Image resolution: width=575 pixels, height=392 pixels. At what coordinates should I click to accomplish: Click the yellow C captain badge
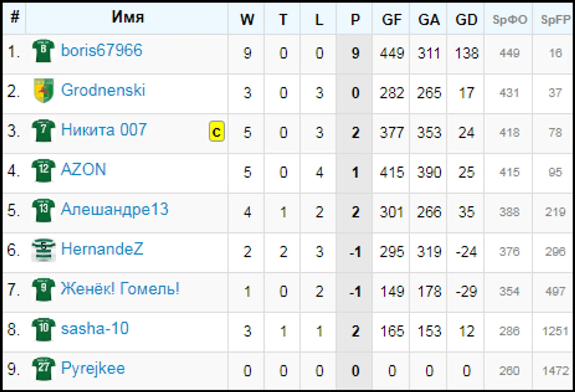tap(217, 132)
